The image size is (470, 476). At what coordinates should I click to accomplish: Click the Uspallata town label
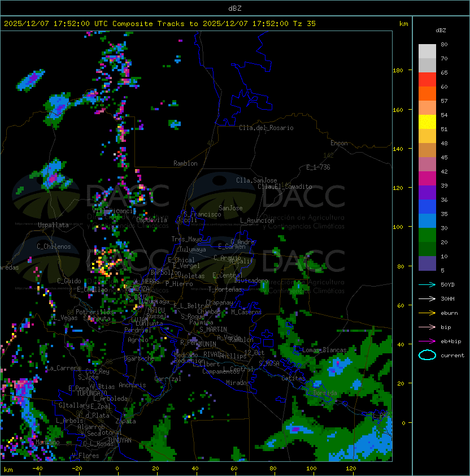tap(53, 225)
